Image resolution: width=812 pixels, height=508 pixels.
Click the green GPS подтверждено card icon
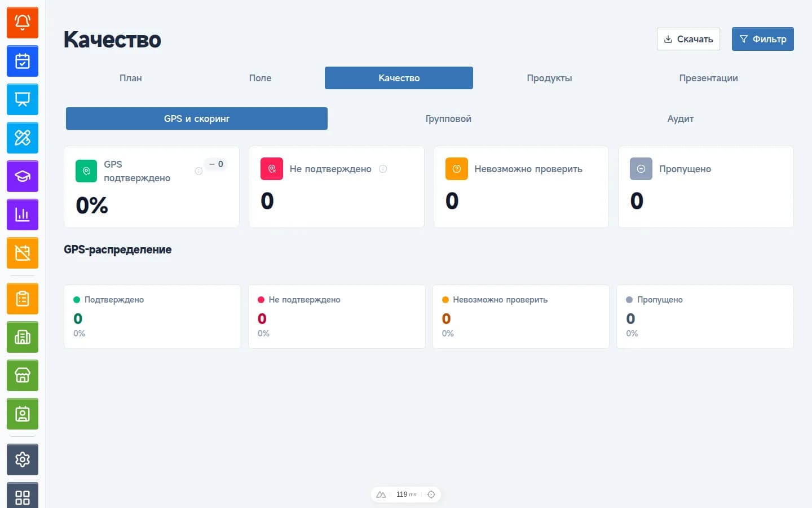click(86, 171)
